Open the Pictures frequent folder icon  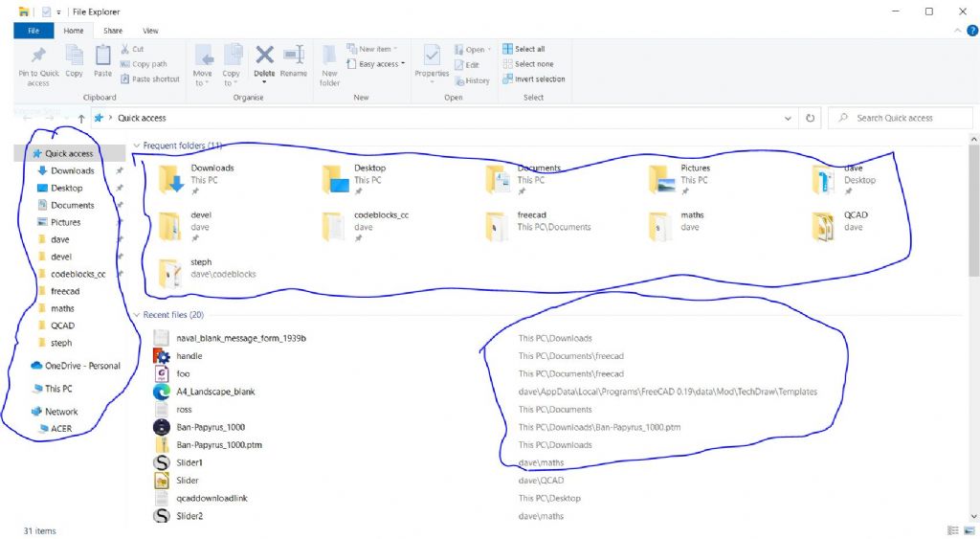click(661, 179)
